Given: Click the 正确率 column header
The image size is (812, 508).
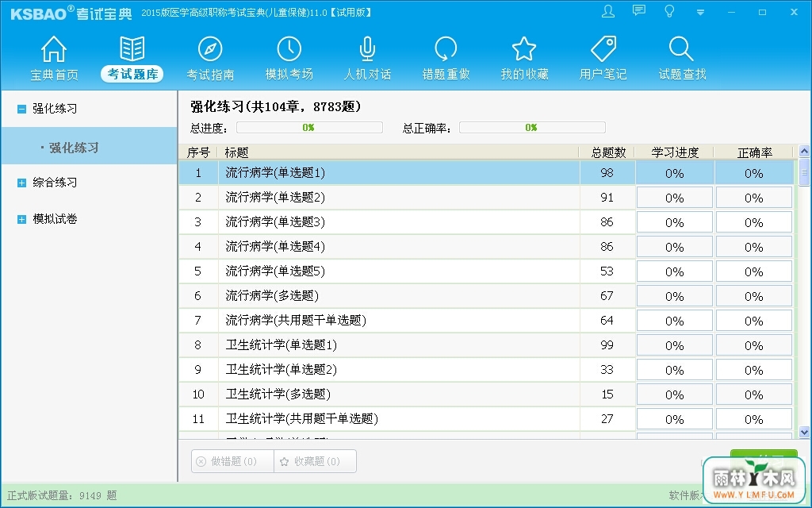Looking at the screenshot, I should click(x=754, y=152).
